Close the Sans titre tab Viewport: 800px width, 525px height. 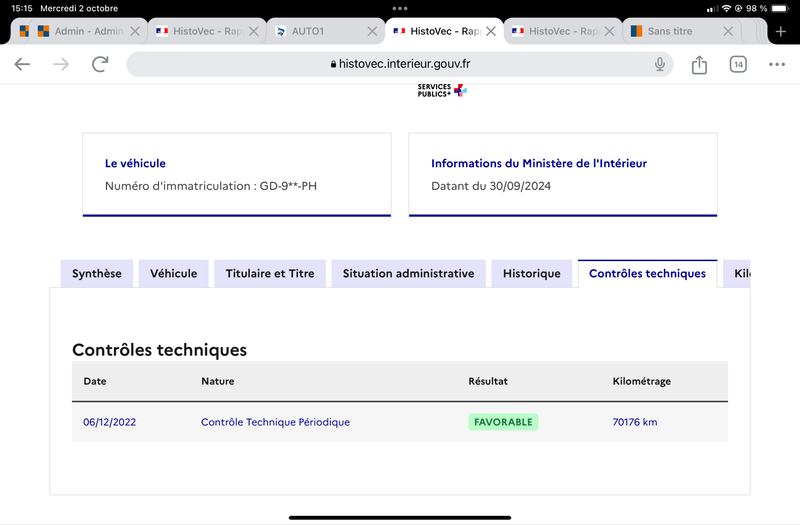coord(728,32)
